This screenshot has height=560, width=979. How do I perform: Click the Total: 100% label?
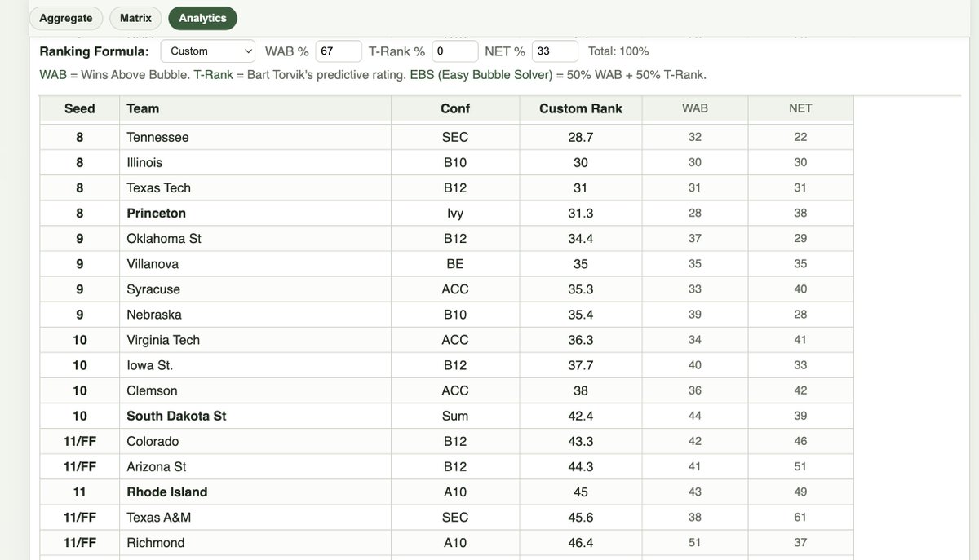[x=618, y=51]
